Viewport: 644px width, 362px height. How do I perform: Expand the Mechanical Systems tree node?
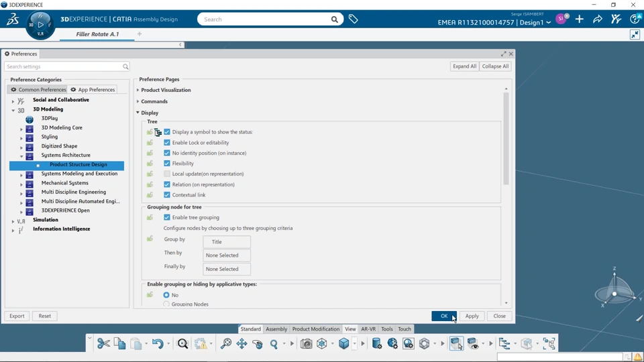(21, 184)
